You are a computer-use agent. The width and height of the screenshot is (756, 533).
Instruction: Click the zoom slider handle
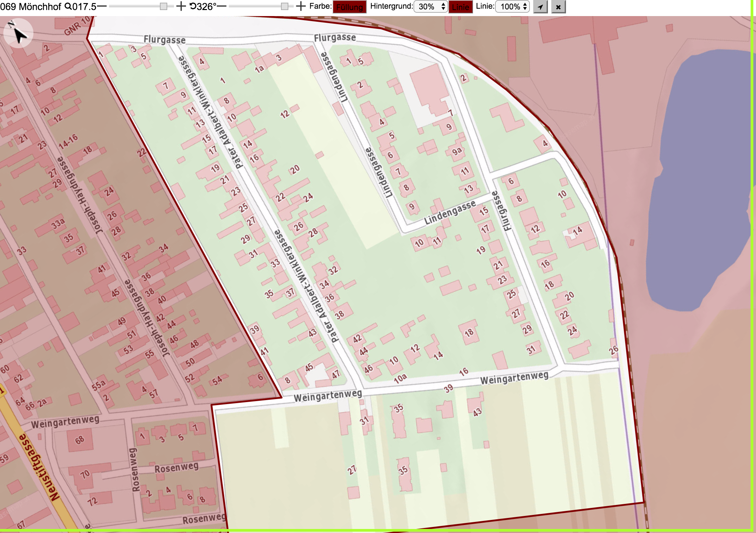pos(164,6)
